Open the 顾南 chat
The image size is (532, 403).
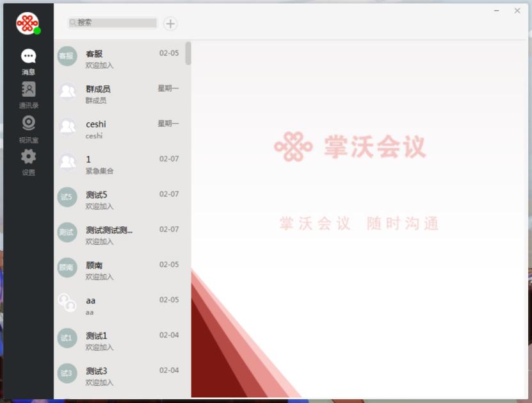[122, 270]
